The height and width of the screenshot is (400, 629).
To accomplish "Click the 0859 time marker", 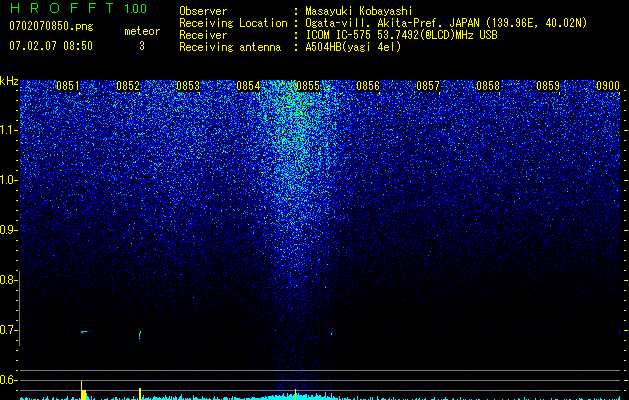I will tap(548, 86).
